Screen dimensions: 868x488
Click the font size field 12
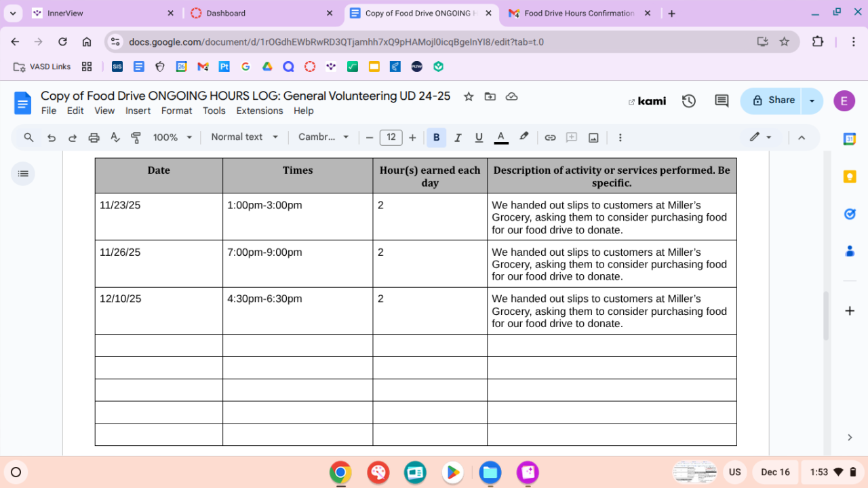(x=391, y=138)
